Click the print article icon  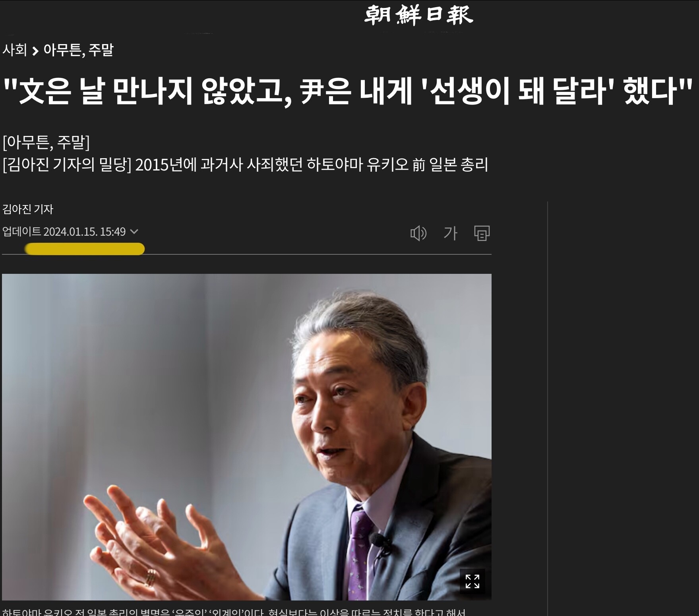click(x=482, y=233)
